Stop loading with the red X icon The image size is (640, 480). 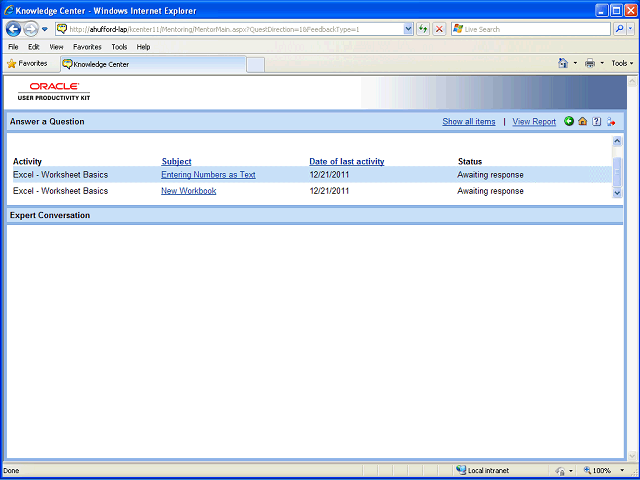439,29
